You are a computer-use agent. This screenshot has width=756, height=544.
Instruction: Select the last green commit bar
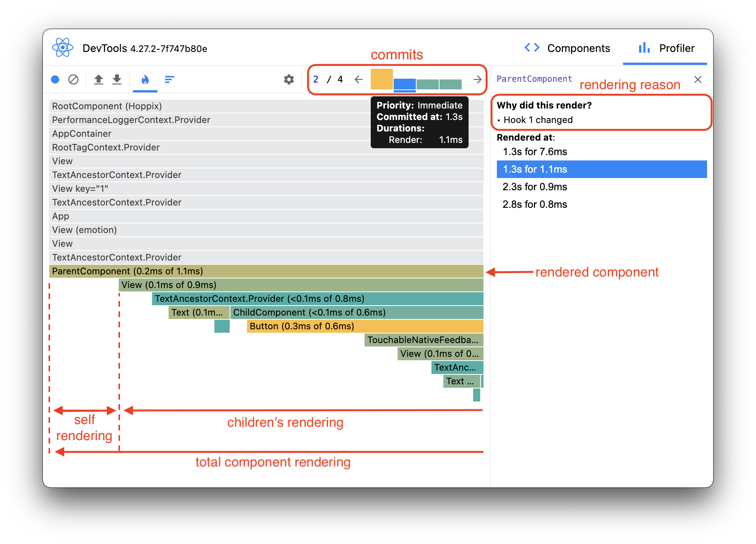(450, 84)
